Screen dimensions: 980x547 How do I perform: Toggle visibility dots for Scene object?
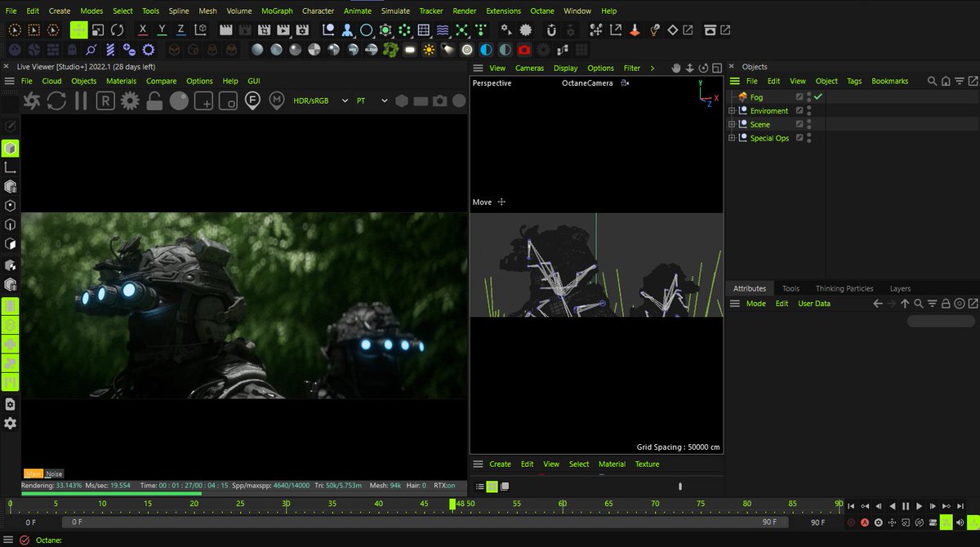click(808, 125)
